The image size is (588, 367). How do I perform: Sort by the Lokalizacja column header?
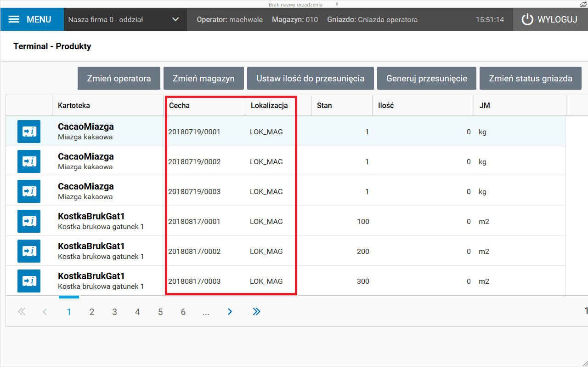point(278,105)
